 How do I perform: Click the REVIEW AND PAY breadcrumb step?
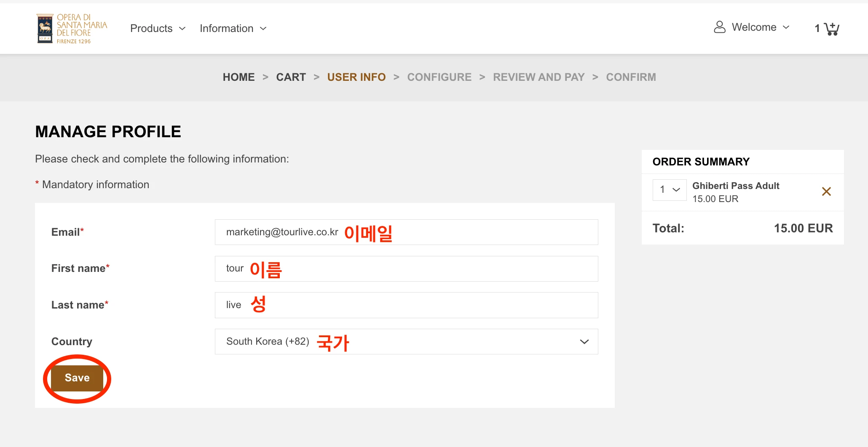point(538,77)
